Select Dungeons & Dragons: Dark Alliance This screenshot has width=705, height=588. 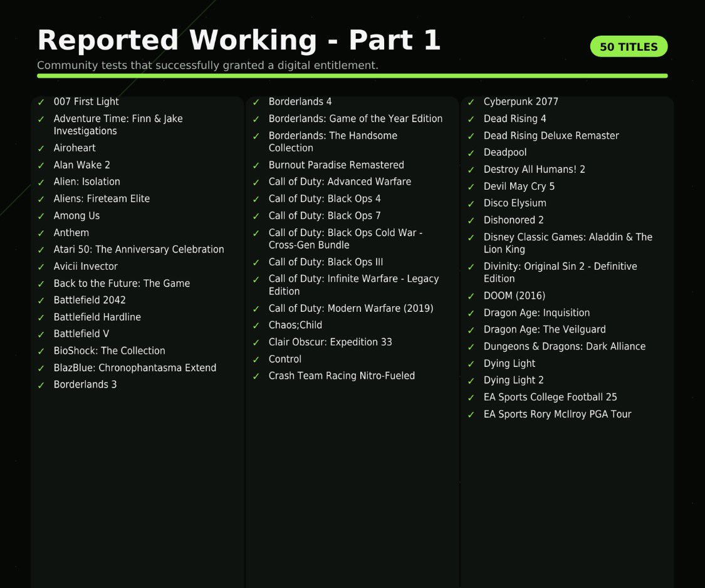pos(564,346)
